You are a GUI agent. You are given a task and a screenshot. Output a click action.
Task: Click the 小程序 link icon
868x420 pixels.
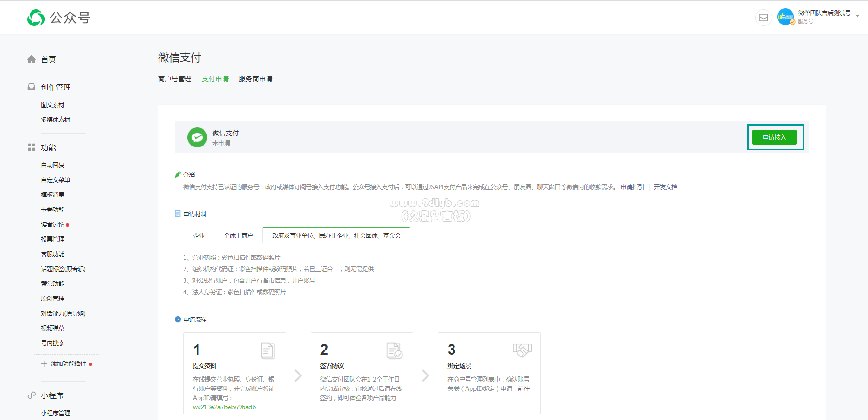coord(32,395)
